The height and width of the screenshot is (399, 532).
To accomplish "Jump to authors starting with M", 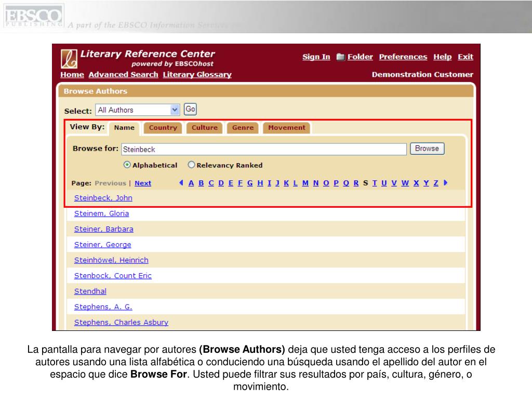I will tap(305, 183).
